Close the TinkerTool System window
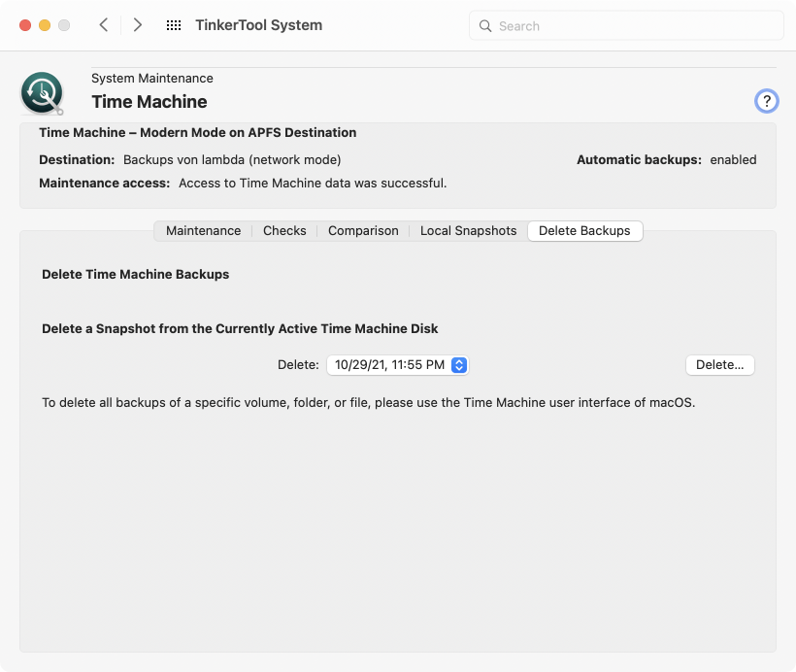Screen dimensions: 796x672 (x=25, y=25)
